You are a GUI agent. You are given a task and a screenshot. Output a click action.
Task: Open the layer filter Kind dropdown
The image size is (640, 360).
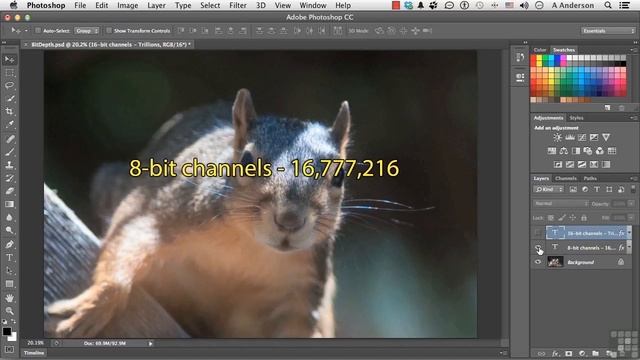pyautogui.click(x=549, y=189)
